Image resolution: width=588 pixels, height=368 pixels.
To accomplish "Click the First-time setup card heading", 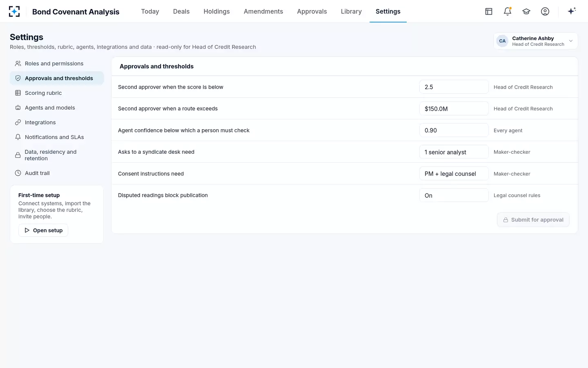I will (39, 195).
